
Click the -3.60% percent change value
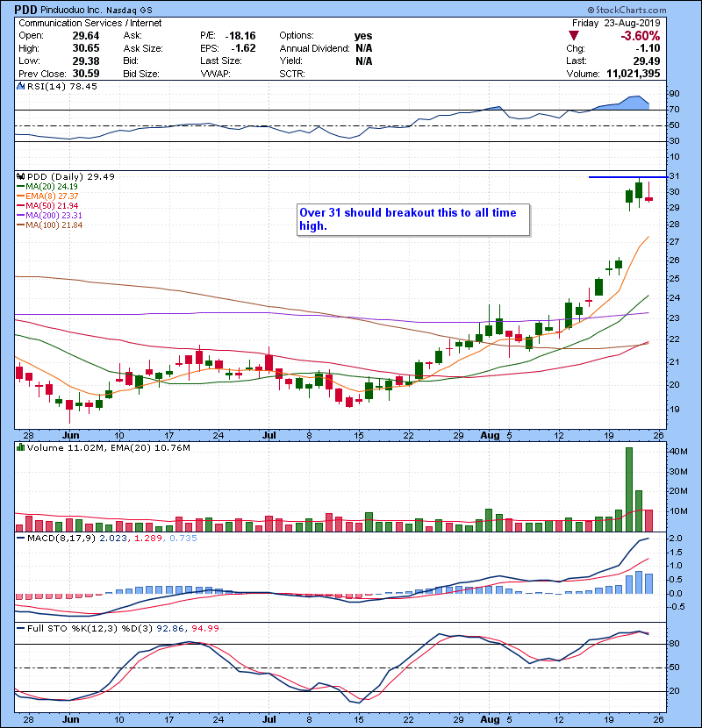(x=641, y=36)
